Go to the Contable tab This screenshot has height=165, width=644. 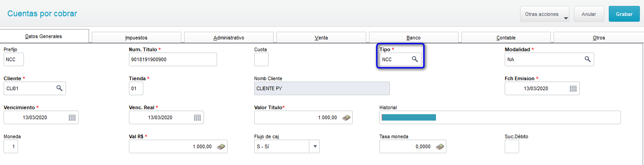[506, 38]
